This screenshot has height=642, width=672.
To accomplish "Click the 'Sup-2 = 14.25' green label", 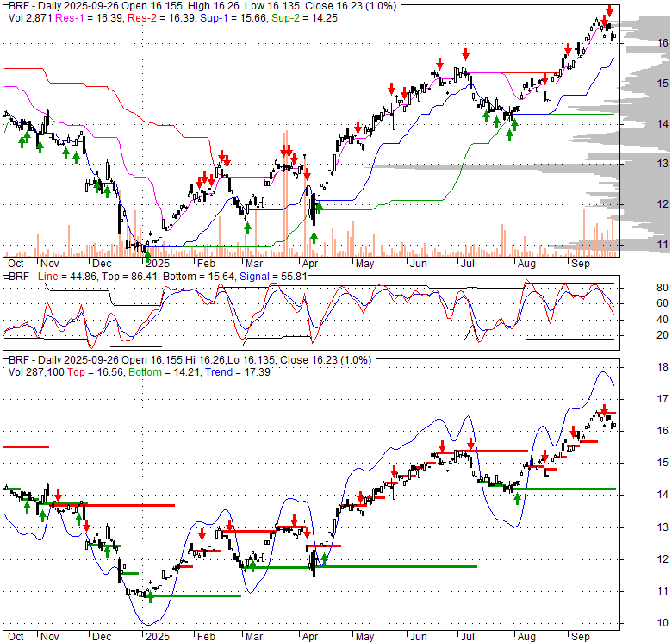I will pos(305,18).
